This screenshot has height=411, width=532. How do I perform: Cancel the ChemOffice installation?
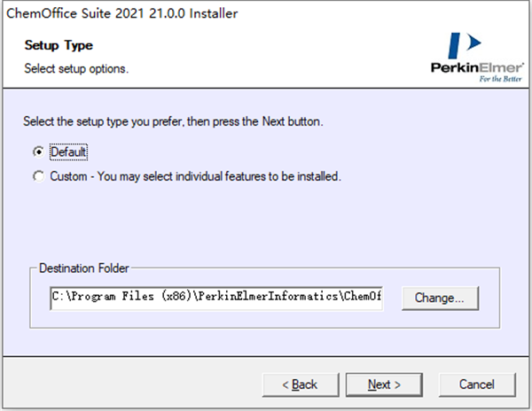pos(477,384)
